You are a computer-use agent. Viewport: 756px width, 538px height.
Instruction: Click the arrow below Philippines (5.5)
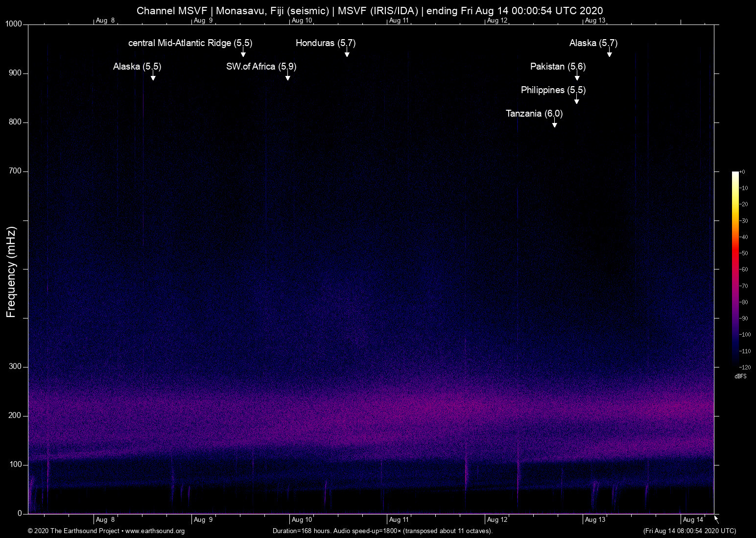click(576, 100)
